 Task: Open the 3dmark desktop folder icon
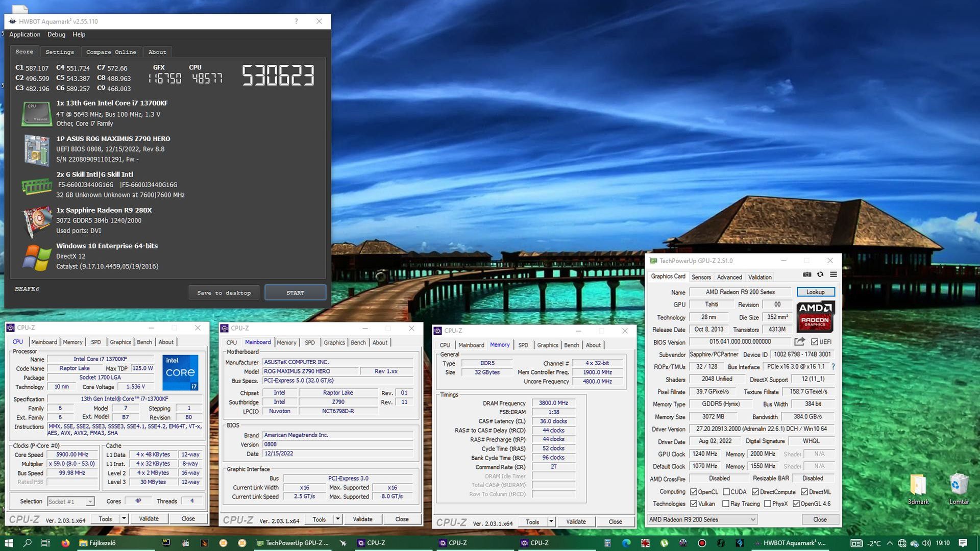point(918,489)
